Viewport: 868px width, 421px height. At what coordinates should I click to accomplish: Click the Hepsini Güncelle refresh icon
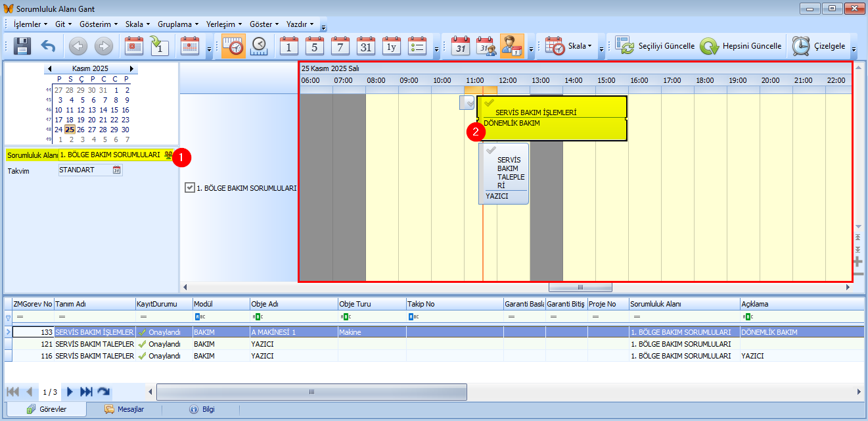[709, 46]
